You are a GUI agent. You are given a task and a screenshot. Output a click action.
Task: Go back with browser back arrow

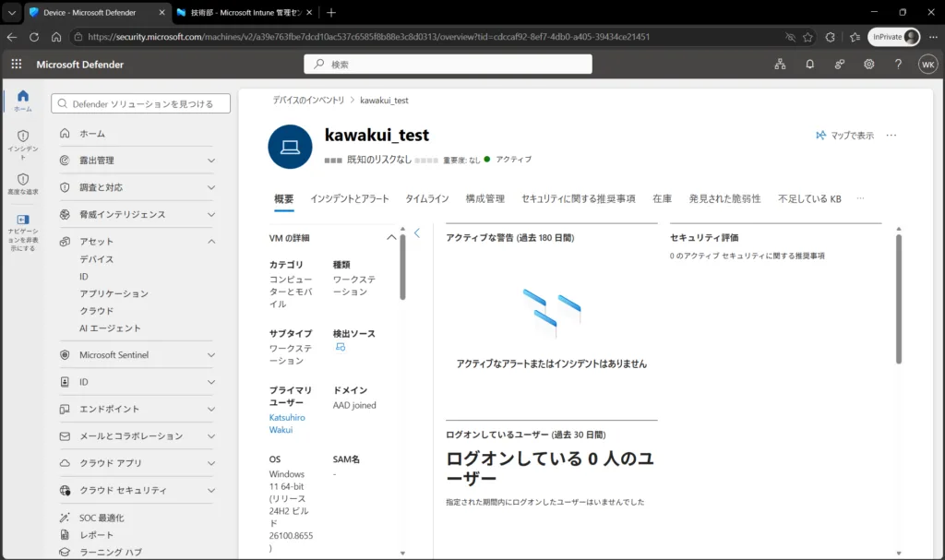(12, 37)
